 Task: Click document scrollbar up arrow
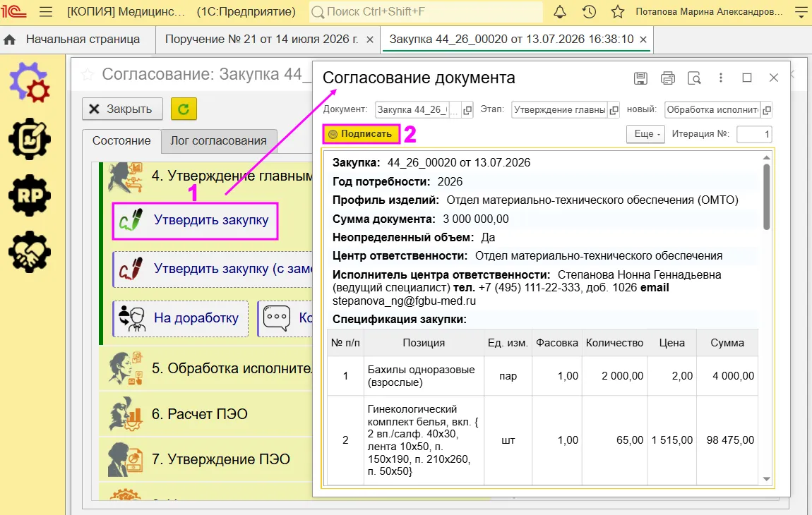766,157
